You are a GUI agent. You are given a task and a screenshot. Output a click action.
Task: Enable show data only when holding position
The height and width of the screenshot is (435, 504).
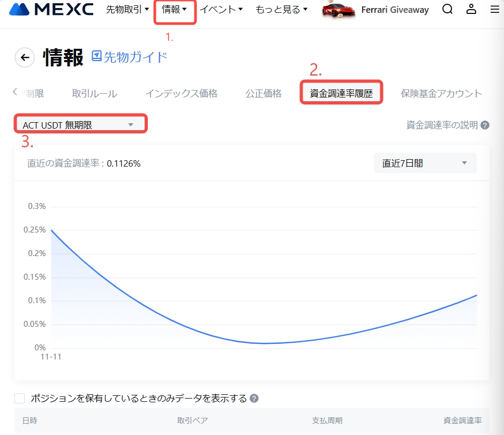20,398
